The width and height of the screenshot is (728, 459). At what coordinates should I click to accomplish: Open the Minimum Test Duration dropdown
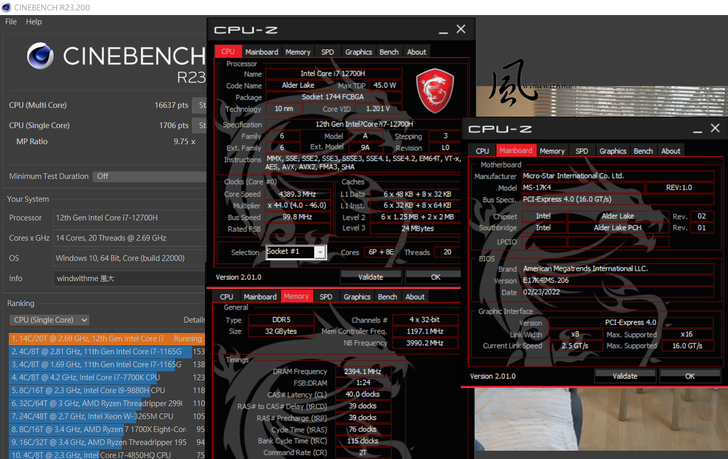[x=150, y=176]
